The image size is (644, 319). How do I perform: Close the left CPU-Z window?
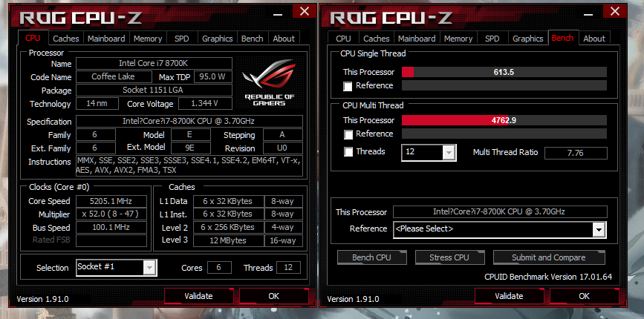[305, 11]
